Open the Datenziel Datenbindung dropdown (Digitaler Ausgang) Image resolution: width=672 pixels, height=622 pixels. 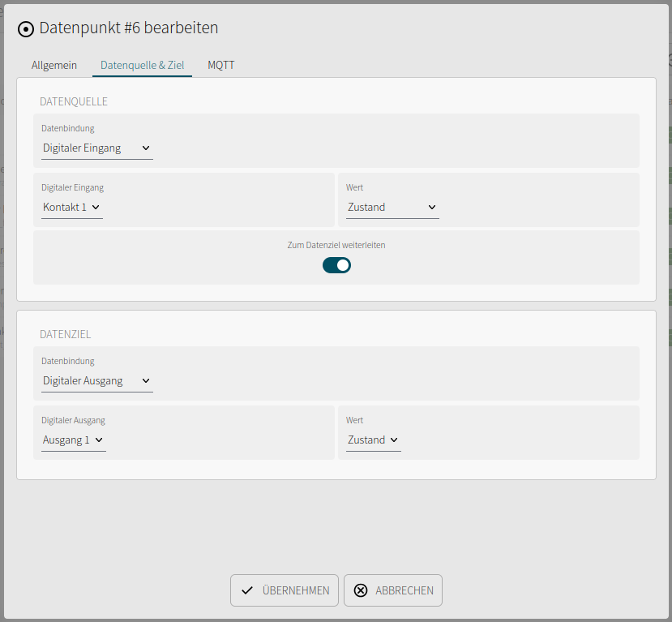96,381
